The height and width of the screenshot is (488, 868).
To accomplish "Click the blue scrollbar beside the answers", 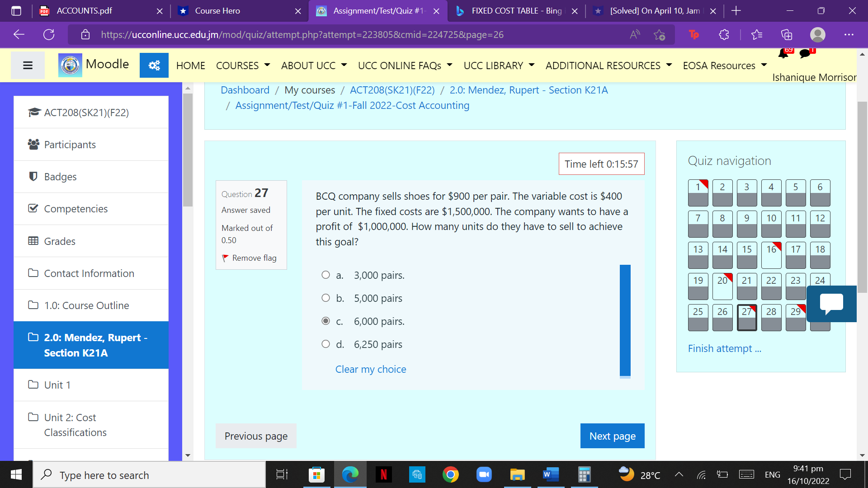I will pos(625,321).
